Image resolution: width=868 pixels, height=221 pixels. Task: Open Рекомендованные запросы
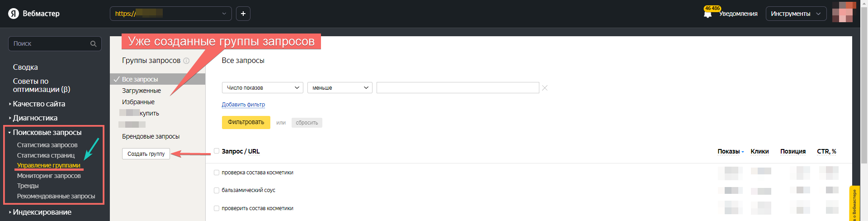click(56, 196)
